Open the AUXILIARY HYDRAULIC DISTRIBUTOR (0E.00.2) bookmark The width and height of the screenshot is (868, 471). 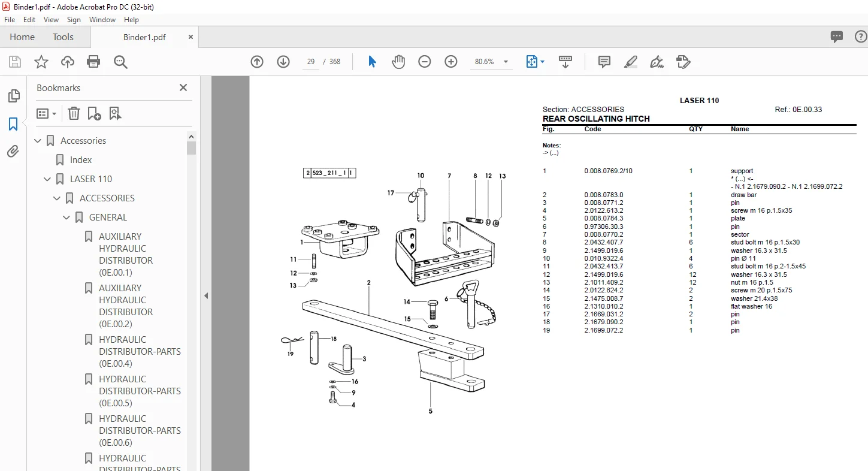point(126,306)
